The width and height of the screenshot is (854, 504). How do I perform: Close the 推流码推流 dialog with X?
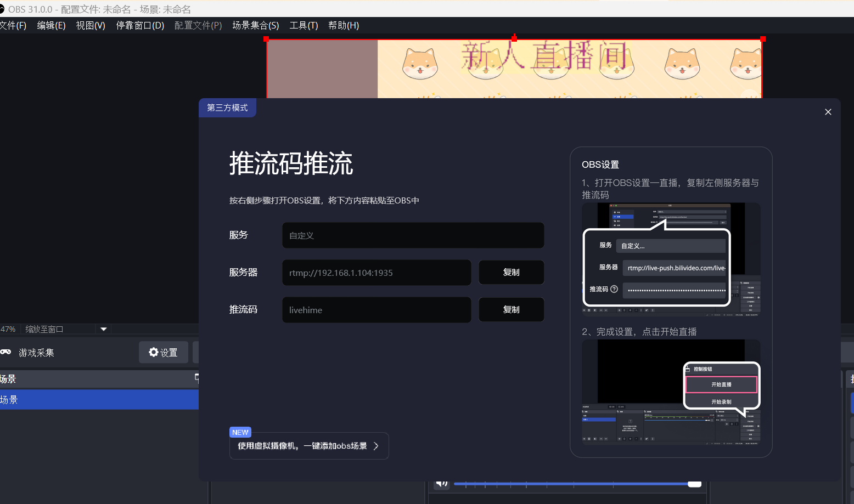coord(828,112)
